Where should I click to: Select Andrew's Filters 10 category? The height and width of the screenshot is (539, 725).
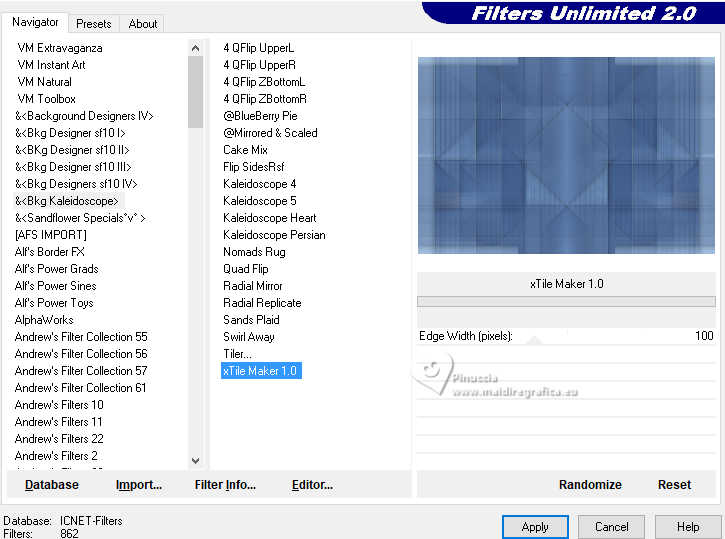(x=59, y=405)
